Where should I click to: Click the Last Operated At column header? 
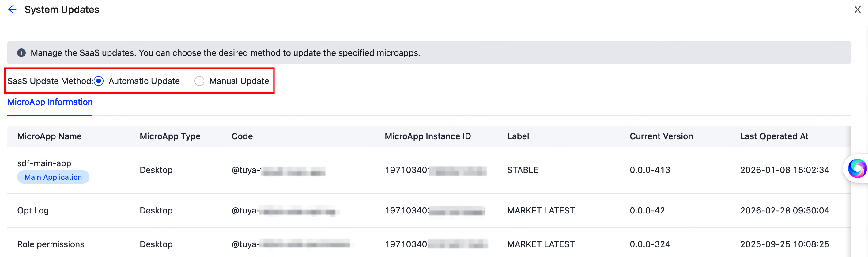click(774, 136)
